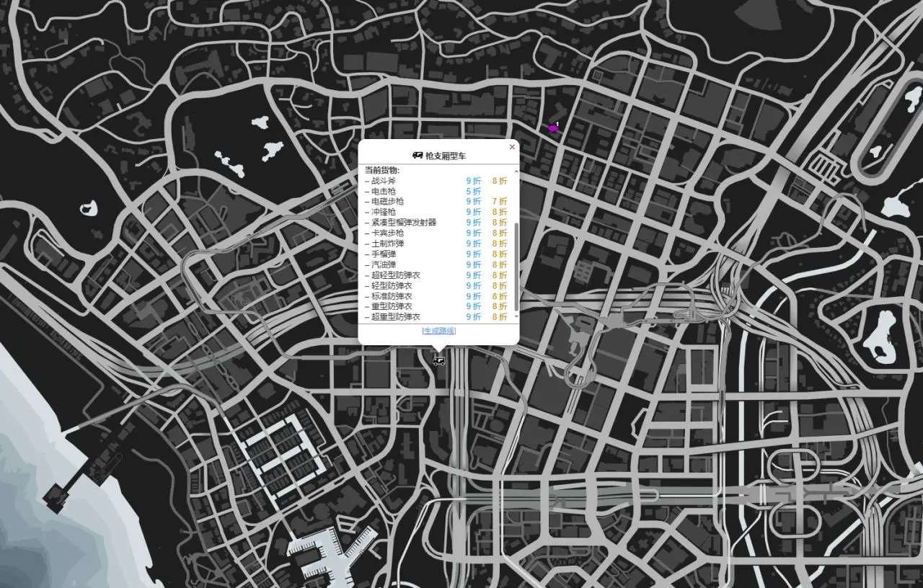
Task: Close the 枪支厢型车 popup
Action: point(512,146)
